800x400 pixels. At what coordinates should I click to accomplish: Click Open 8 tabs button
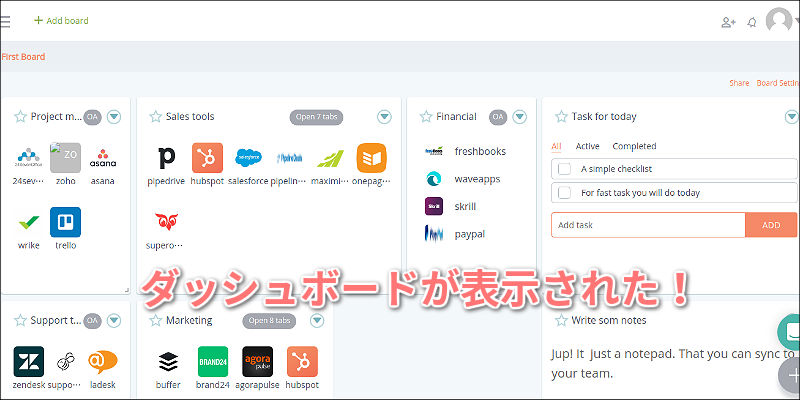click(269, 320)
